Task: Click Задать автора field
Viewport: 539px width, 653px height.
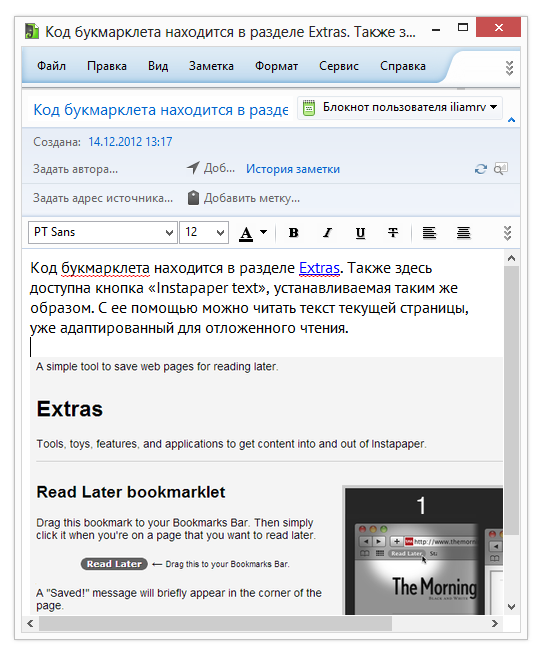Action: (x=75, y=169)
